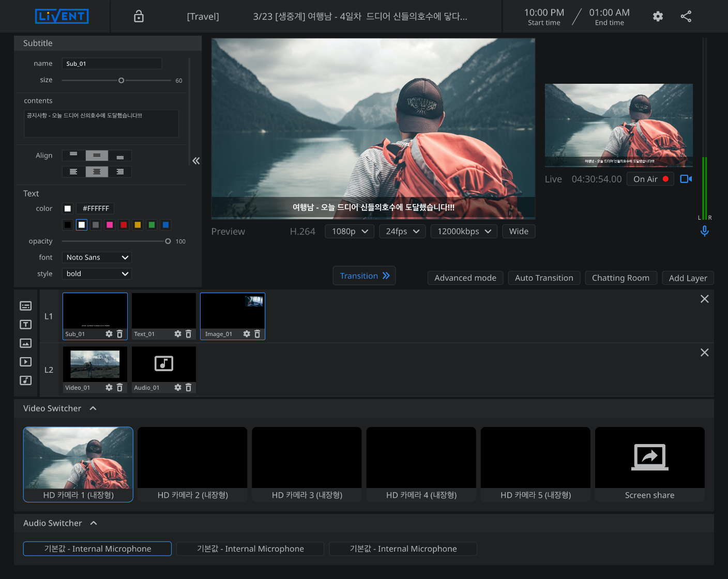Open the 1080p resolution dropdown
The height and width of the screenshot is (579, 728).
click(x=350, y=232)
